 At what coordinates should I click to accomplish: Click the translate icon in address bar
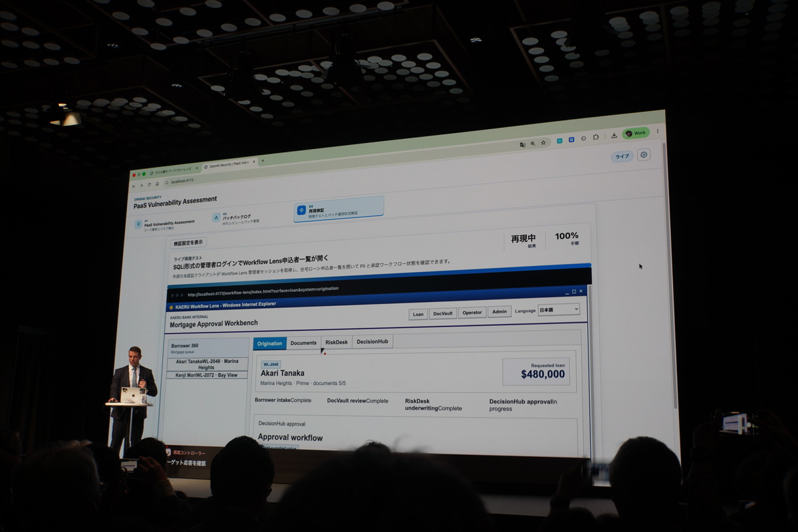click(523, 144)
